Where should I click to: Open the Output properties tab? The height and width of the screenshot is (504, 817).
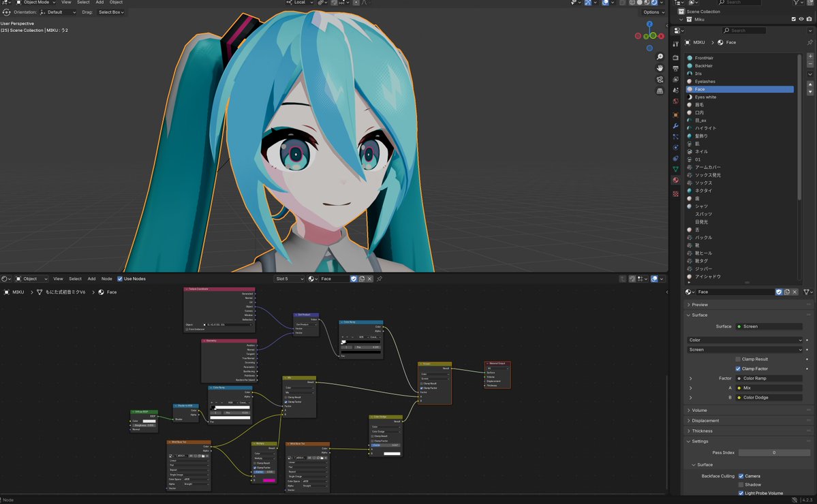676,68
